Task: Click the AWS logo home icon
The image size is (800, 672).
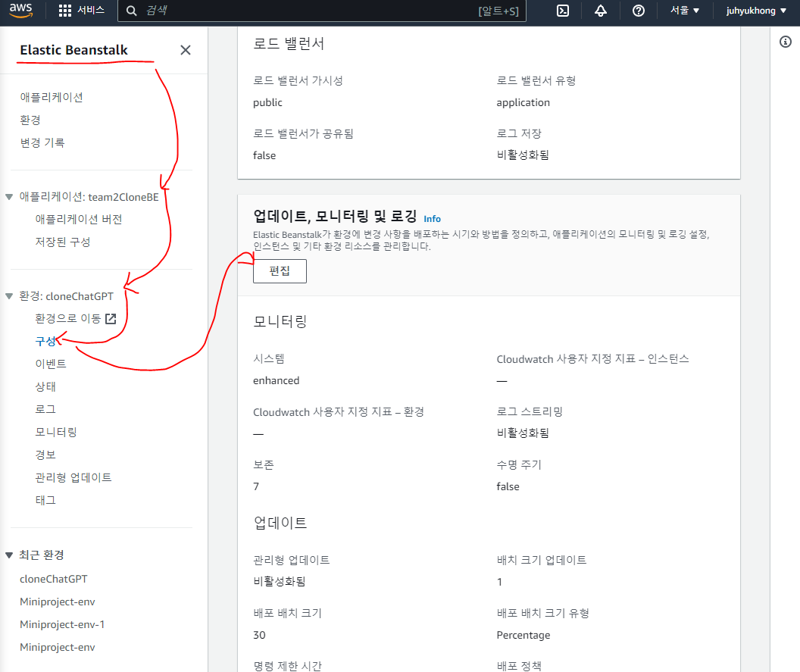Action: [x=20, y=10]
